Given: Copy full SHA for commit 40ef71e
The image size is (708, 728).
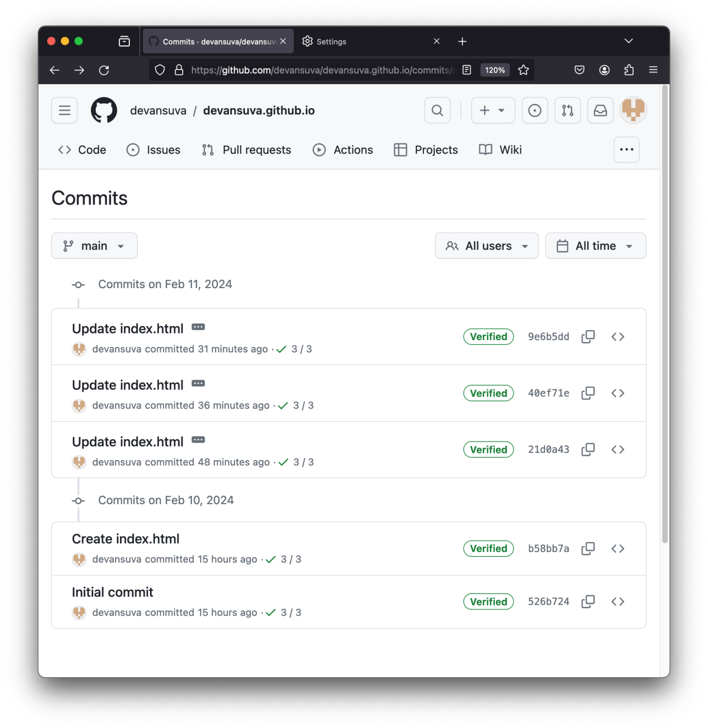Looking at the screenshot, I should 588,393.
